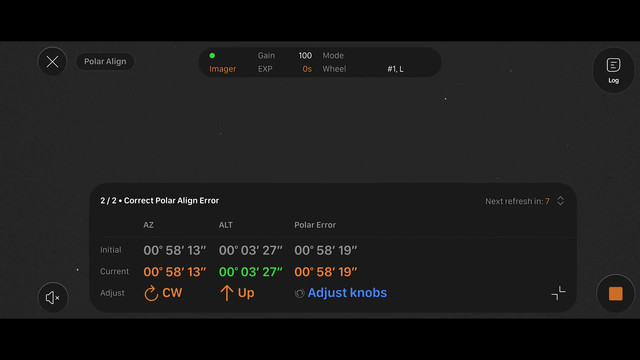Adjust the next refresh interval stepper
This screenshot has height=360, width=640.
[x=560, y=201]
